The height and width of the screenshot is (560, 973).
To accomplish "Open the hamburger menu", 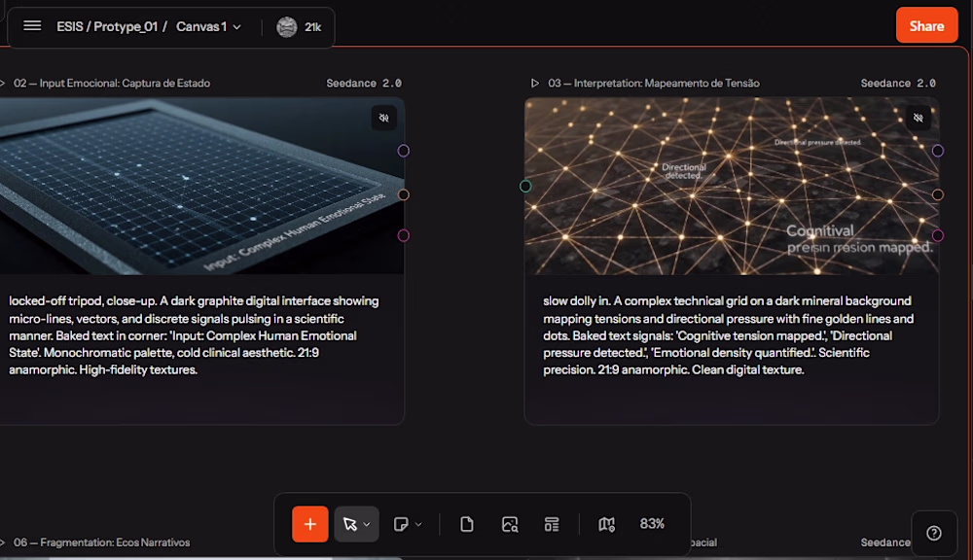I will click(32, 26).
